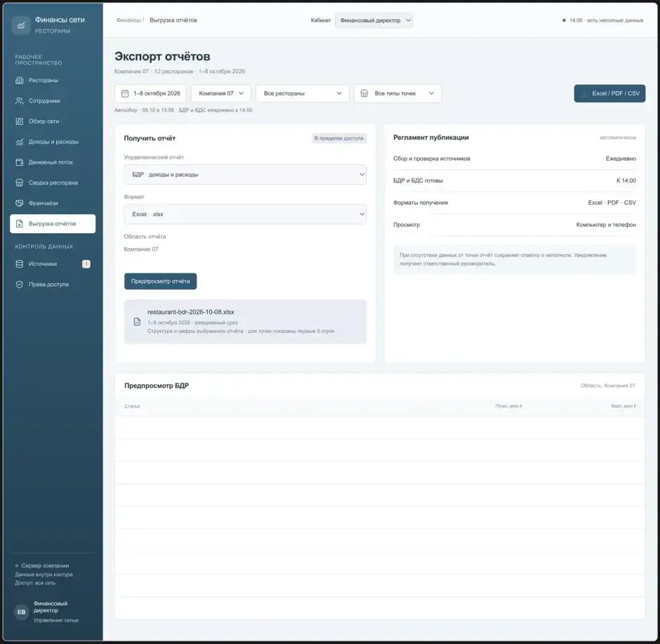Select the 1–8 октября 2026 date range button
Image resolution: width=660 pixels, height=644 pixels.
point(150,93)
